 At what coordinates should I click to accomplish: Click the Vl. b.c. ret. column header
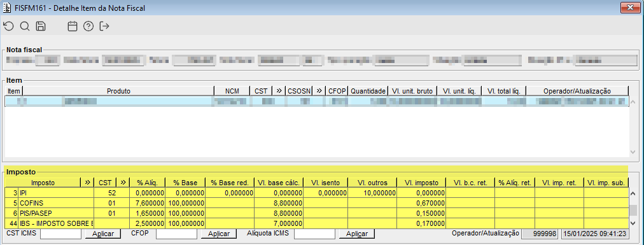(x=470, y=183)
